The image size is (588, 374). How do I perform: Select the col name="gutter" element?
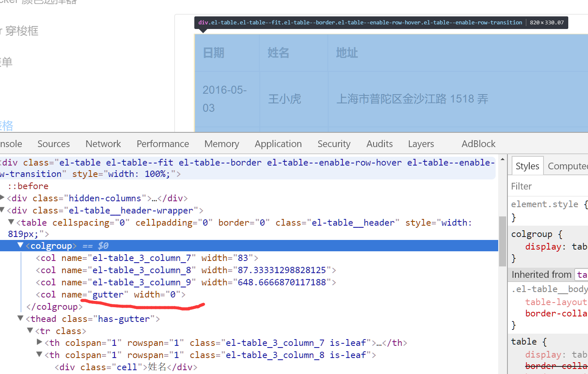[110, 295]
